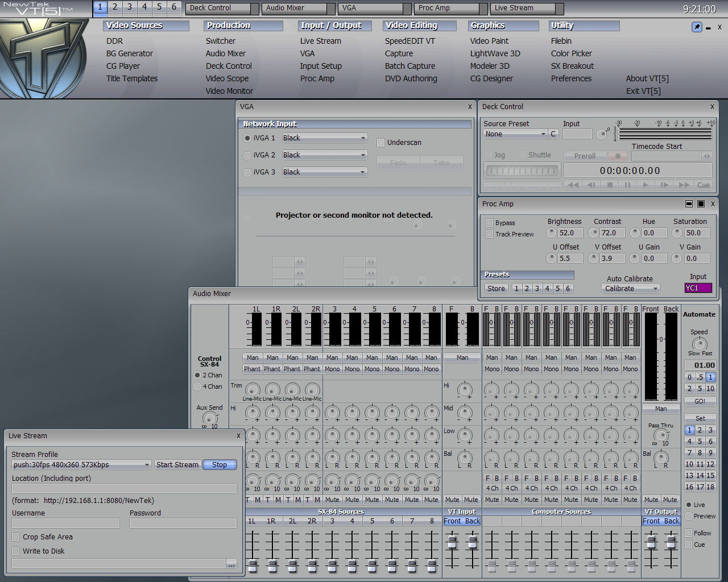Click the channel 1L Trim knob

[x=253, y=390]
